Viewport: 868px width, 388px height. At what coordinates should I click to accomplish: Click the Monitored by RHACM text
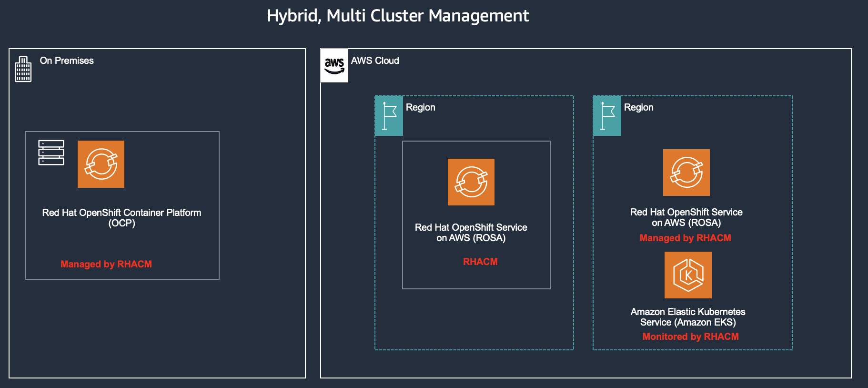[x=690, y=337]
